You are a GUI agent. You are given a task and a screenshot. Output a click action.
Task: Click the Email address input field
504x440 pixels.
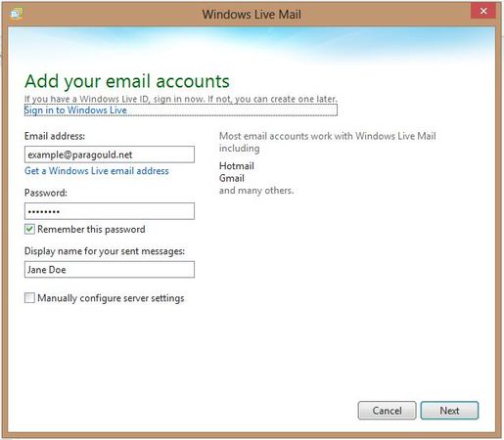coord(110,154)
